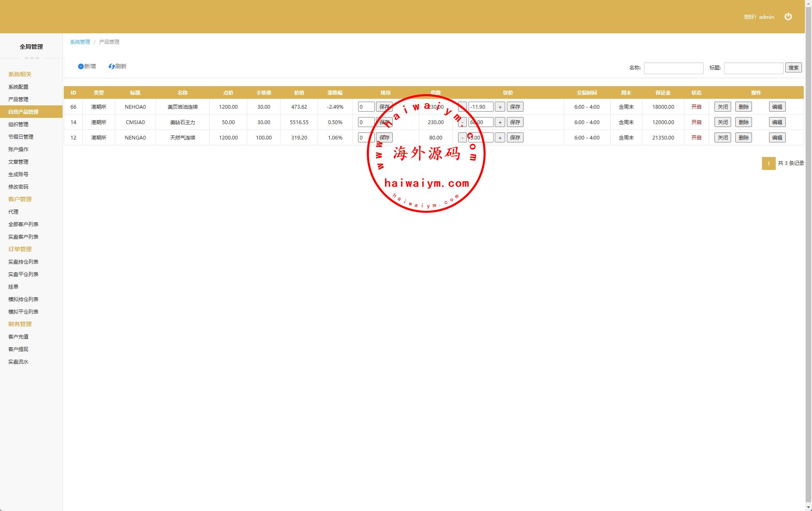Edit the NEHOA0 product row
Image resolution: width=812 pixels, height=511 pixels.
coord(777,107)
